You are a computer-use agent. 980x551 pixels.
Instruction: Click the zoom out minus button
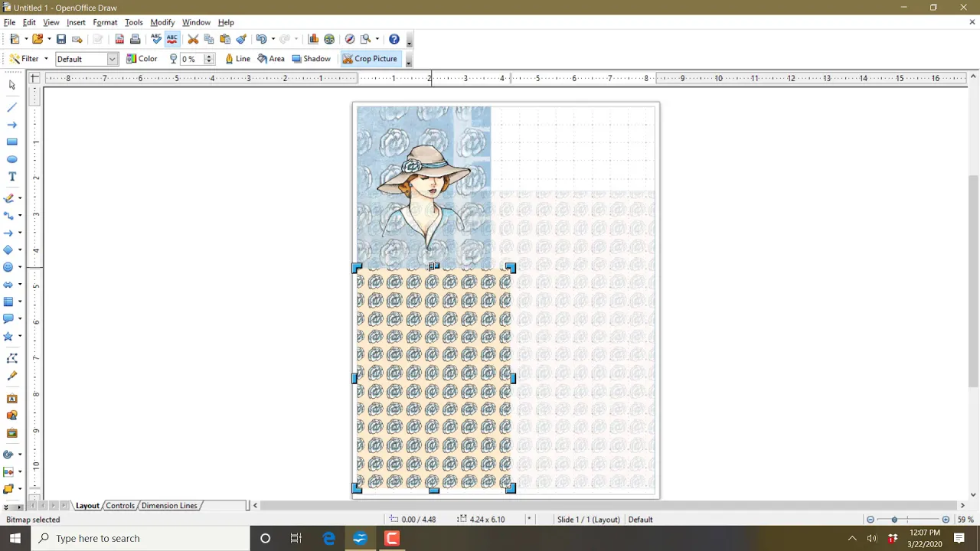pos(871,520)
